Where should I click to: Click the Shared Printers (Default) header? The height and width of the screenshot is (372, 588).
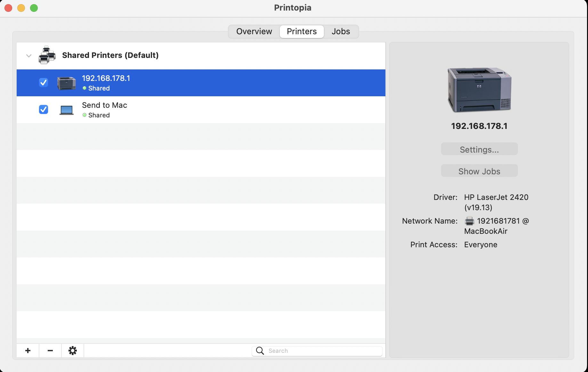tap(110, 55)
